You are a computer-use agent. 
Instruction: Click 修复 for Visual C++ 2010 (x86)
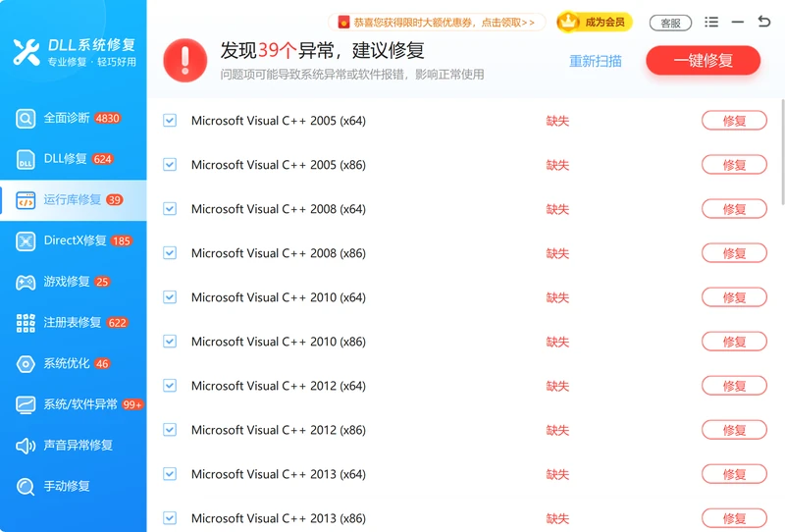click(x=734, y=342)
